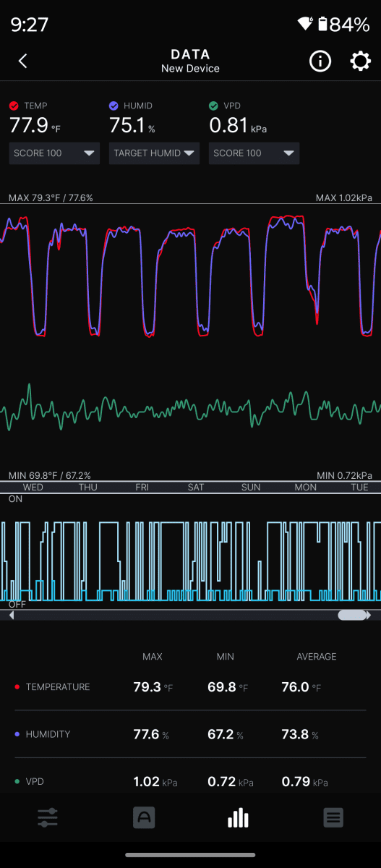Expand the SCORE 100 dropdown under TEMP
The width and height of the screenshot is (381, 868).
54,153
